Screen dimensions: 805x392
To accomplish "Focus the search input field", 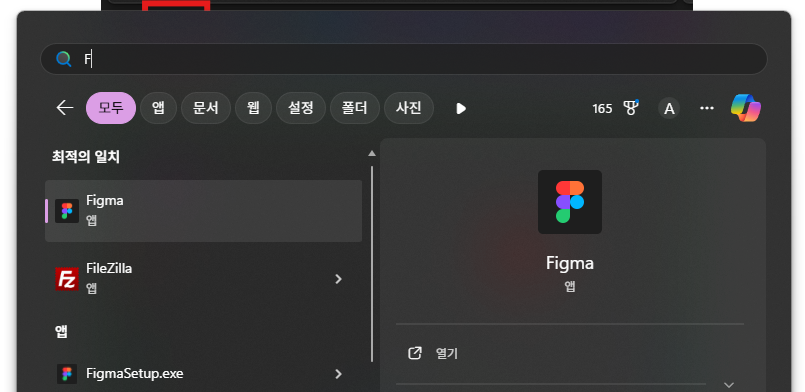I will click(404, 59).
